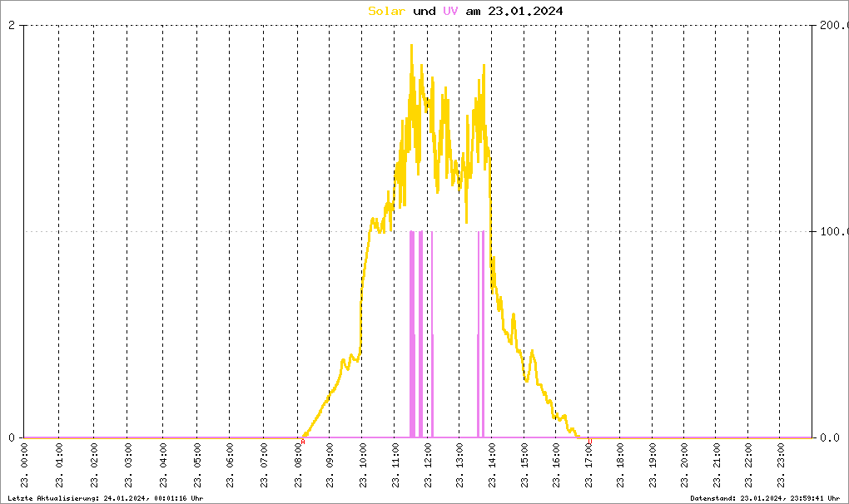This screenshot has width=849, height=504.
Task: Click the "23. 19:00" time axis label
Action: click(653, 466)
